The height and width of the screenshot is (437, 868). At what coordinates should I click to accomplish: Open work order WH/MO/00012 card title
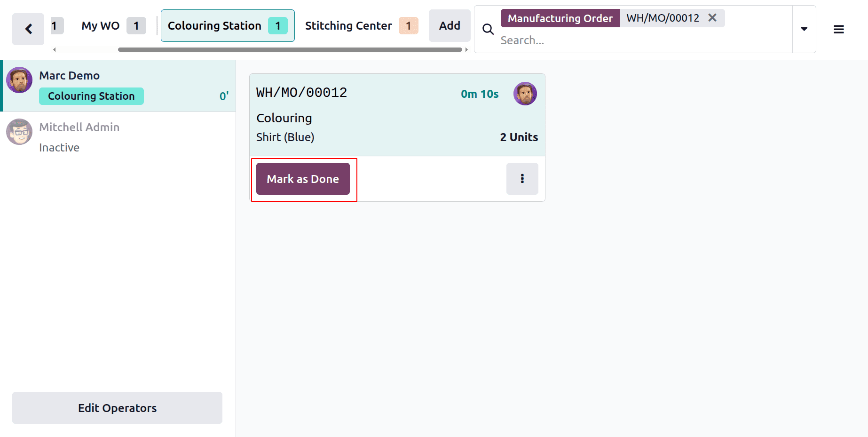click(301, 93)
